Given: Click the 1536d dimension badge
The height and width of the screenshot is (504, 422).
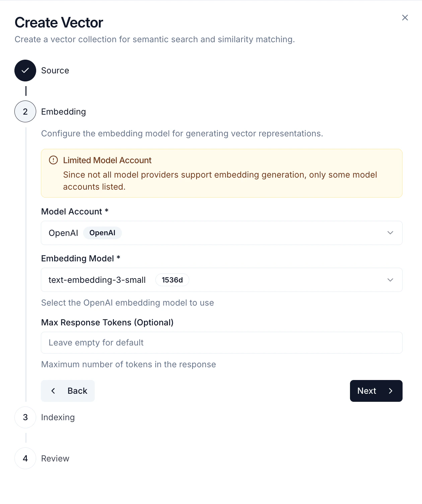Looking at the screenshot, I should point(172,280).
